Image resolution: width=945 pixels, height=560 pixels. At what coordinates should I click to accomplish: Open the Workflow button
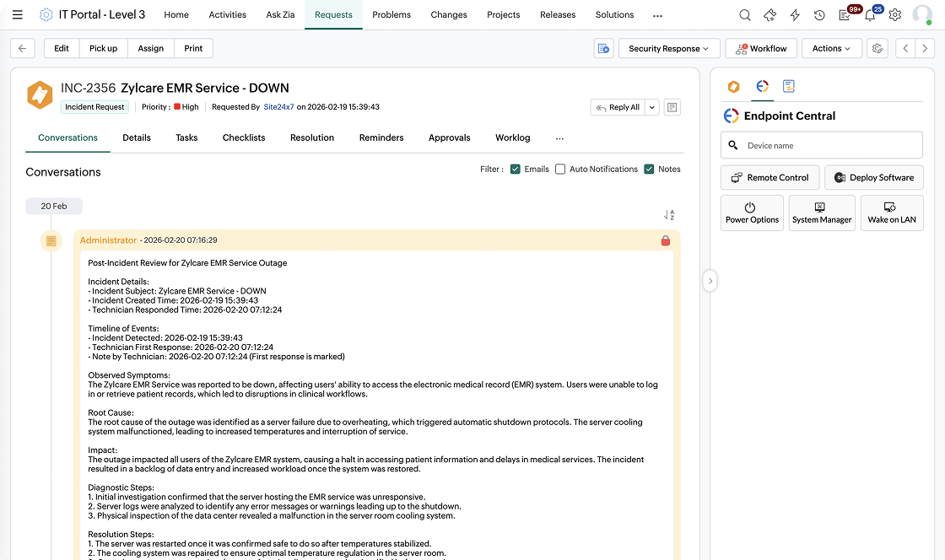tap(761, 48)
